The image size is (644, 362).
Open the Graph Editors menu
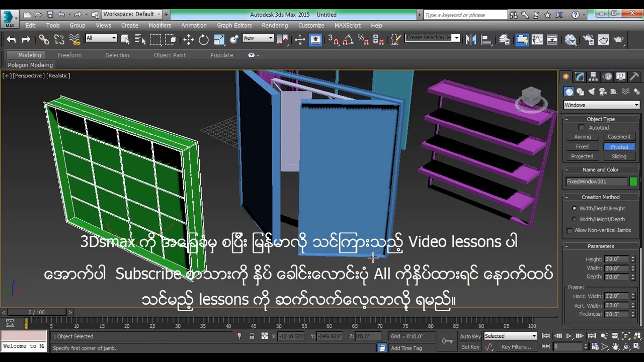(x=234, y=25)
